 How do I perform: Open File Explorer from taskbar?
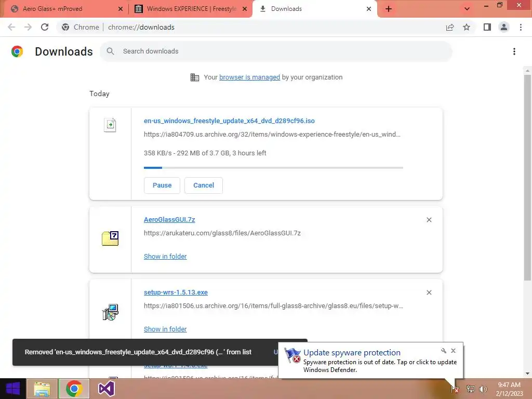point(42,389)
